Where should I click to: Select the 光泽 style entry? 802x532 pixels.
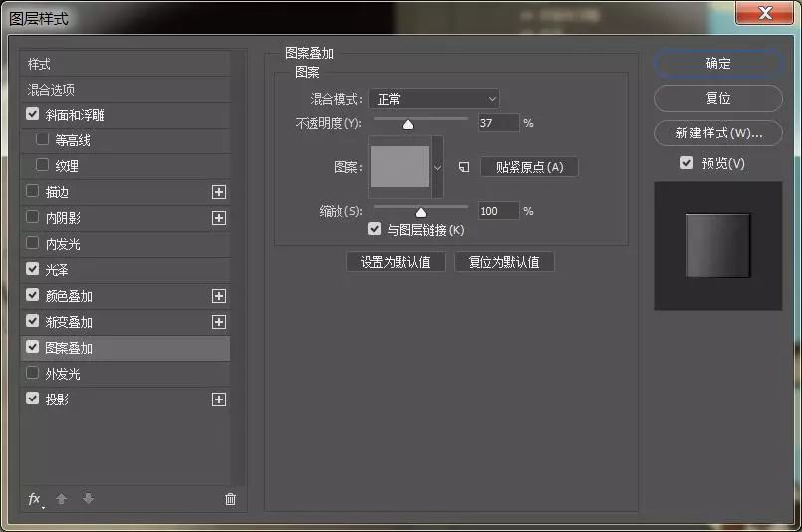[x=57, y=270]
